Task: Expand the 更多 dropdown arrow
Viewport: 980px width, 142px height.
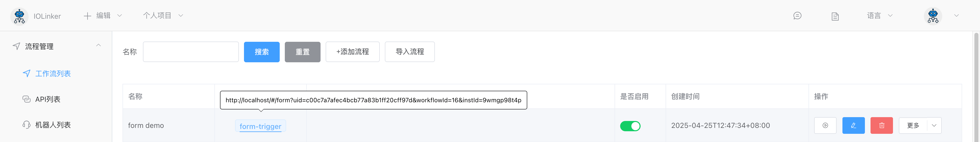Action: [934, 126]
